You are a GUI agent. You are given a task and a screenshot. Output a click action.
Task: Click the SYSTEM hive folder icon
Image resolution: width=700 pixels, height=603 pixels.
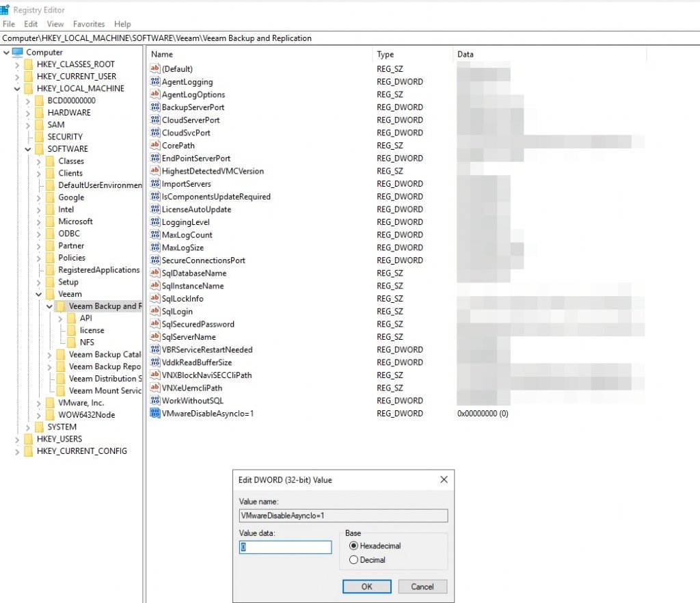tap(39, 427)
